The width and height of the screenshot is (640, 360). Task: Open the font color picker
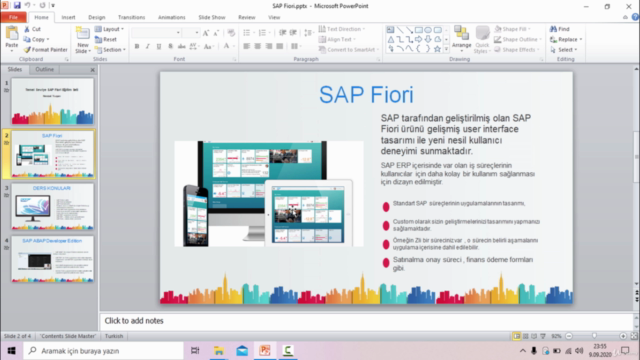point(228,46)
